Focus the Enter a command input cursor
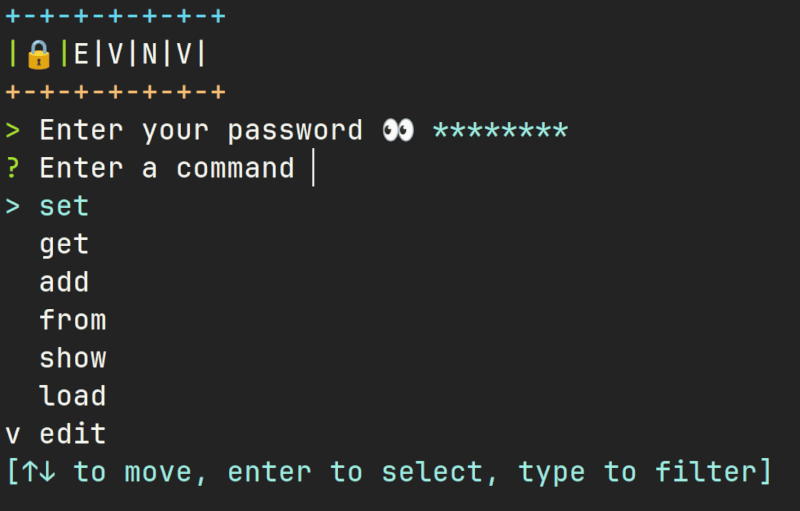Image resolution: width=800 pixels, height=511 pixels. click(x=313, y=168)
